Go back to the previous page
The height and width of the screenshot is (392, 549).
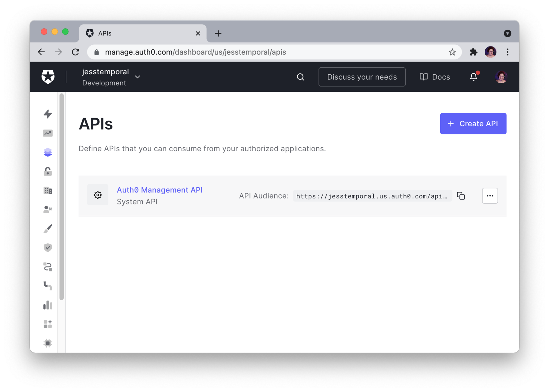(42, 52)
